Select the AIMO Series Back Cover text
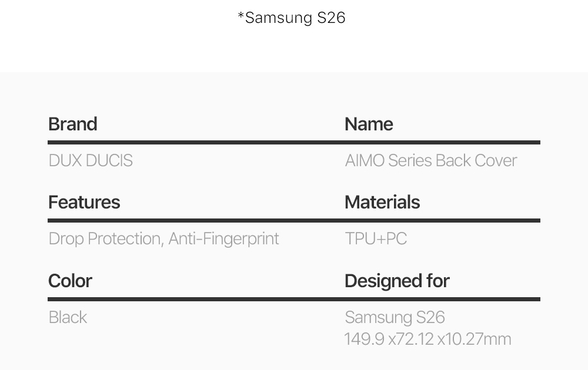Viewport: 588px width, 370px height. (x=431, y=160)
